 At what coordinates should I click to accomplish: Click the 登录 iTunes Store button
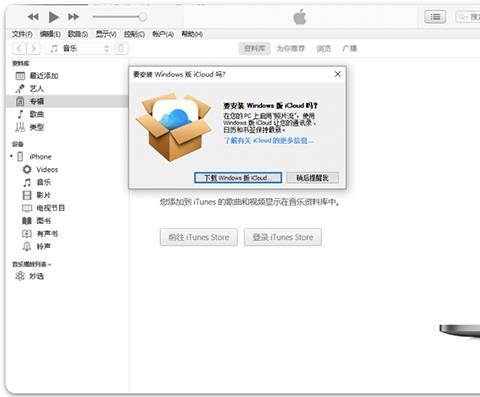pyautogui.click(x=283, y=237)
